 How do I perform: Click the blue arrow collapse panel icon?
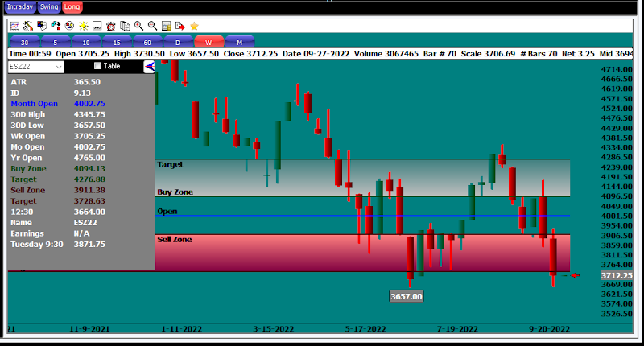tap(148, 66)
